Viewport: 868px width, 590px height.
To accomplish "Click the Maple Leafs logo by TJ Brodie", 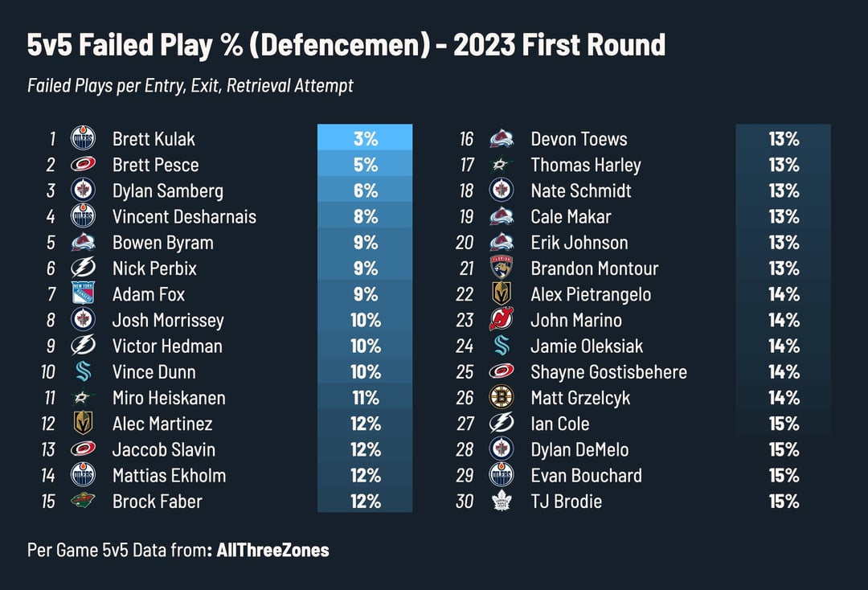I will point(502,501).
